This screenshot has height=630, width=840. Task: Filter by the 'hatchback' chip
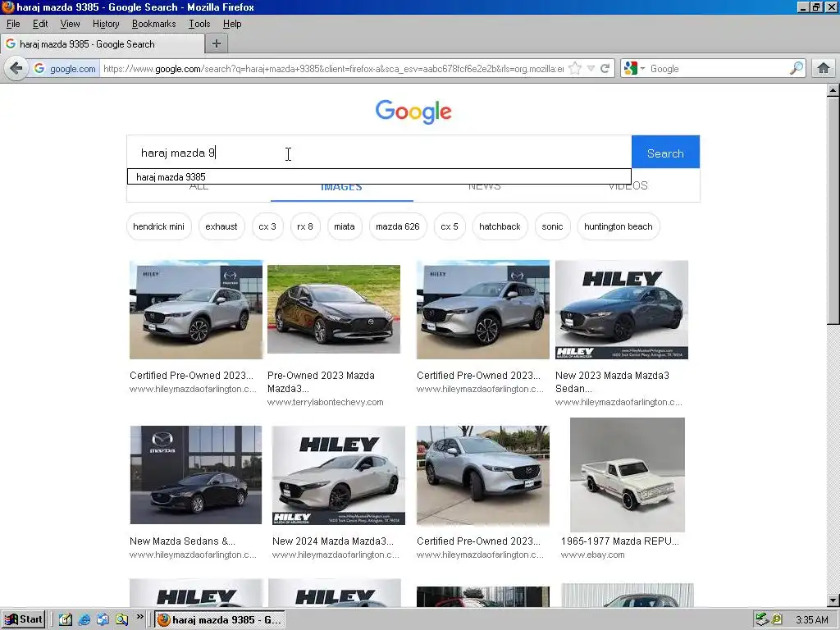[500, 226]
